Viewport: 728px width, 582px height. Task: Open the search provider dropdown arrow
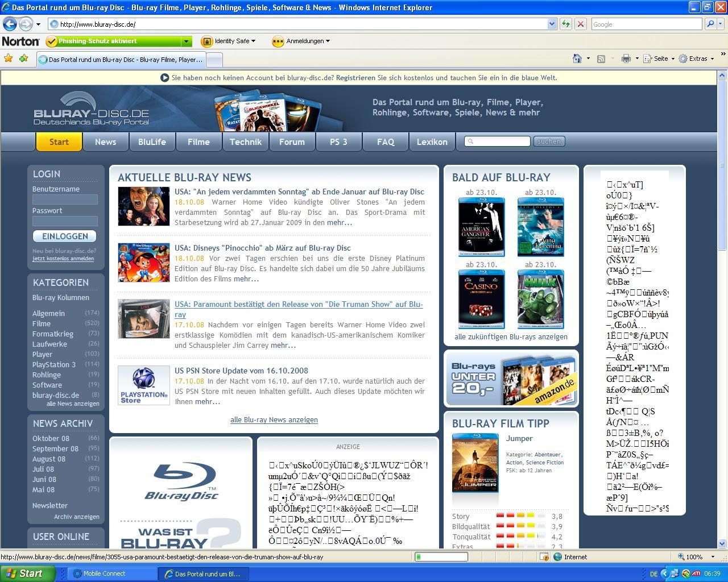719,24
